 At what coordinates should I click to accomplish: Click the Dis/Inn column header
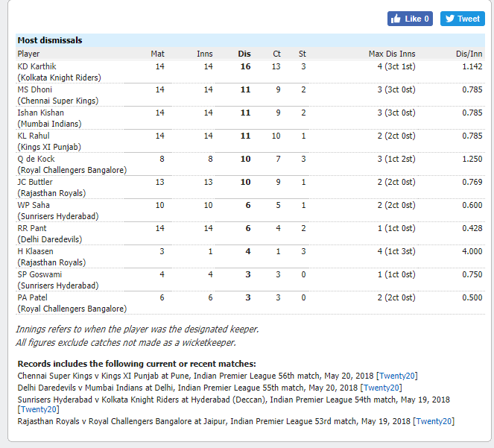tap(469, 54)
